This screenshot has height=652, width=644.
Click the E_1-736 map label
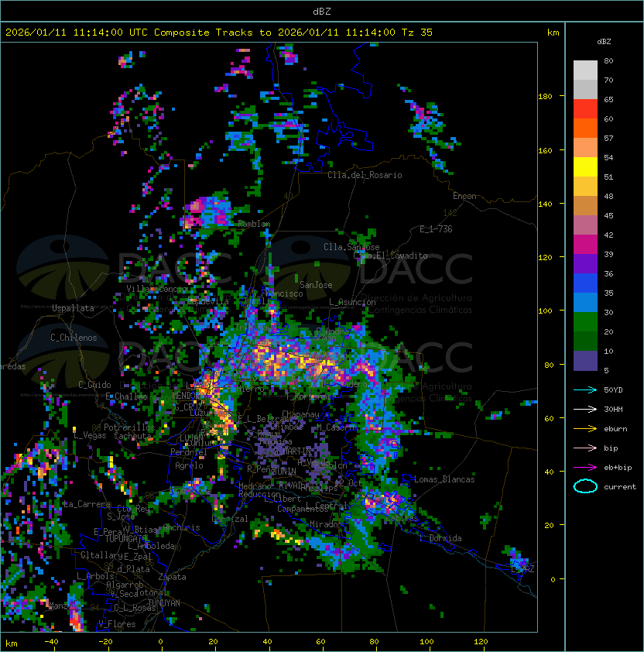(436, 229)
